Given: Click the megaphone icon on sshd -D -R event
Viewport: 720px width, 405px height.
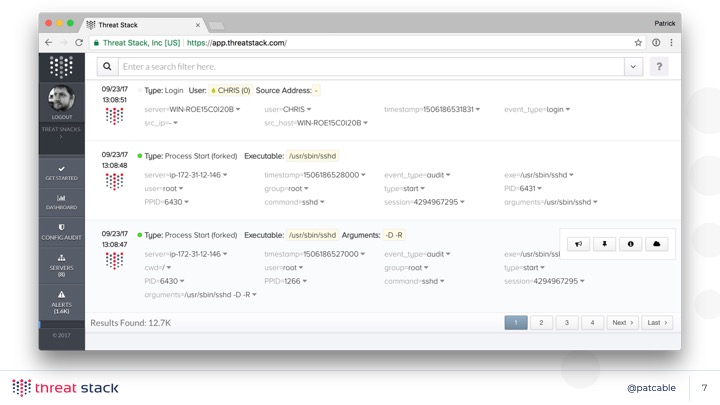Looking at the screenshot, I should [579, 244].
